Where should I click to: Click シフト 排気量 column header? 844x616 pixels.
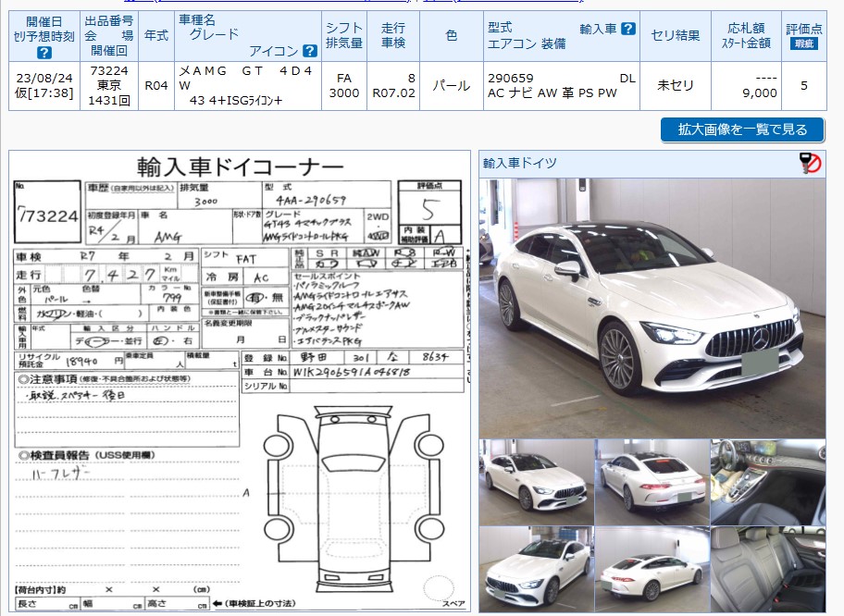click(344, 35)
